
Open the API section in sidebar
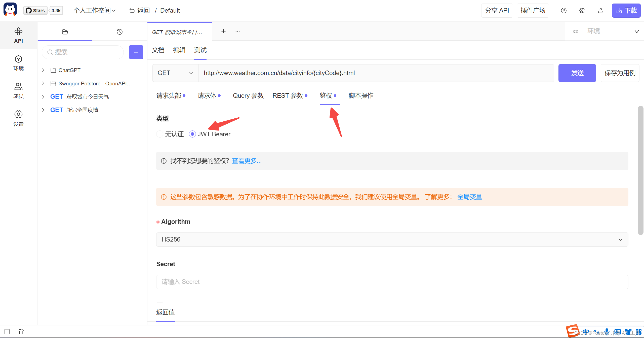pos(18,36)
